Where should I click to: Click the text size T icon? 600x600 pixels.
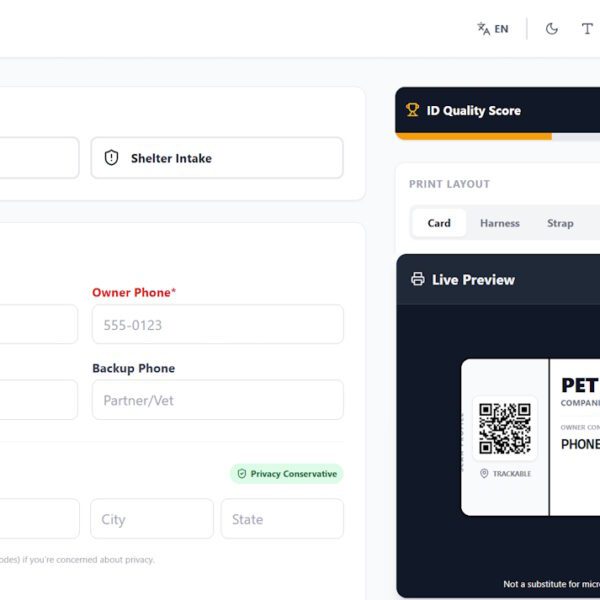coord(587,29)
